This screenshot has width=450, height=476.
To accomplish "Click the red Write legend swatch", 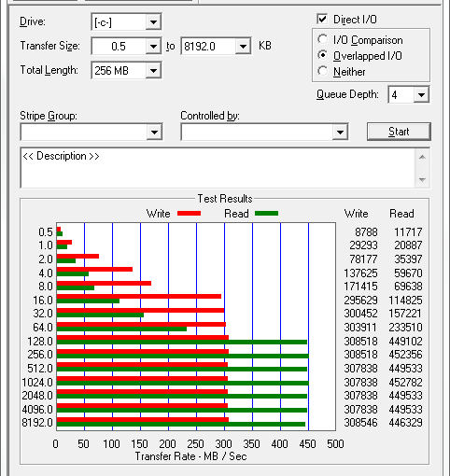I will (x=190, y=214).
